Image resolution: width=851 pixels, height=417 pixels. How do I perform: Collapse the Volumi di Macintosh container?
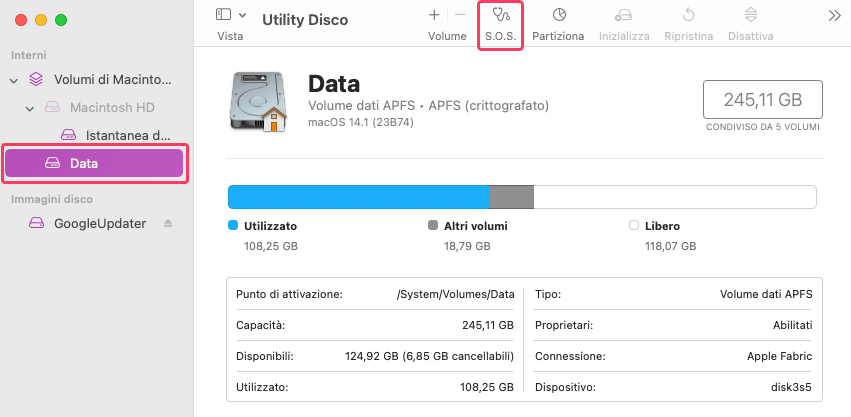14,80
